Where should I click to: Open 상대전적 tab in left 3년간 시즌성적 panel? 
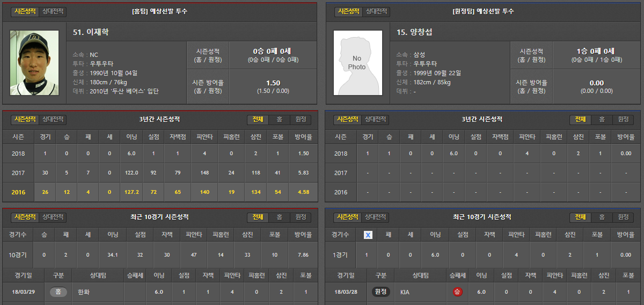pos(53,119)
